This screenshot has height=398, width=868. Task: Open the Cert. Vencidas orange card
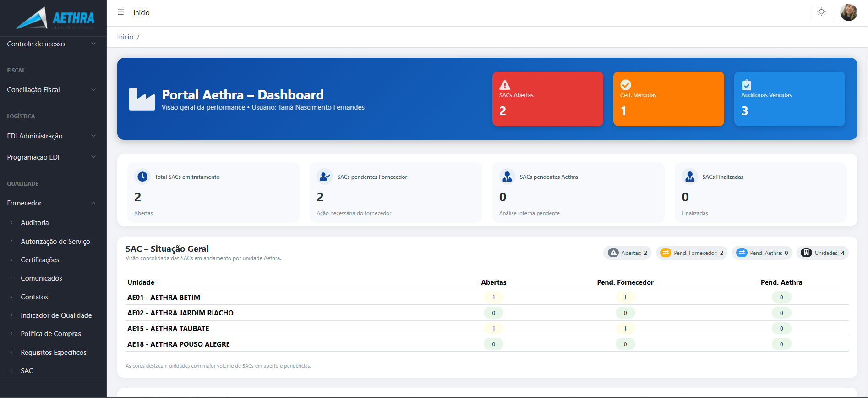pos(669,99)
